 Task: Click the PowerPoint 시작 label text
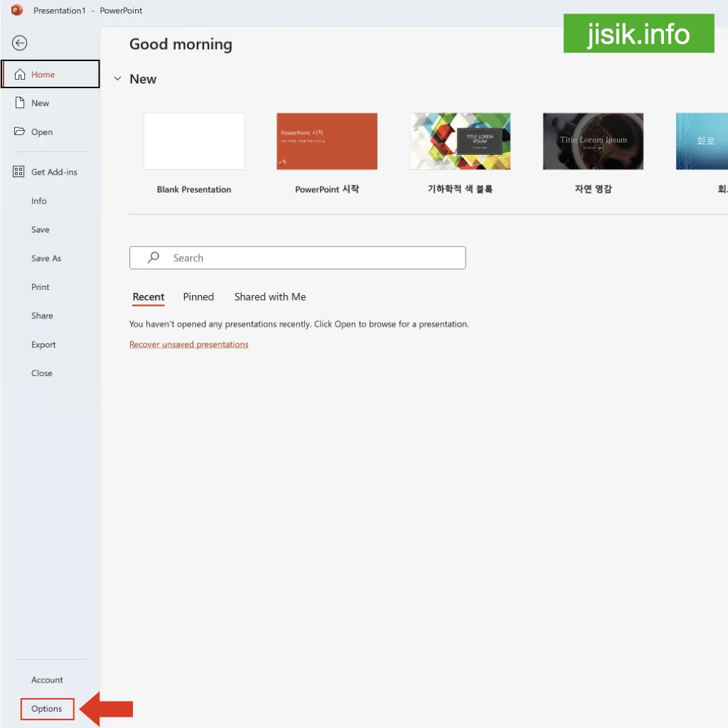(x=327, y=189)
